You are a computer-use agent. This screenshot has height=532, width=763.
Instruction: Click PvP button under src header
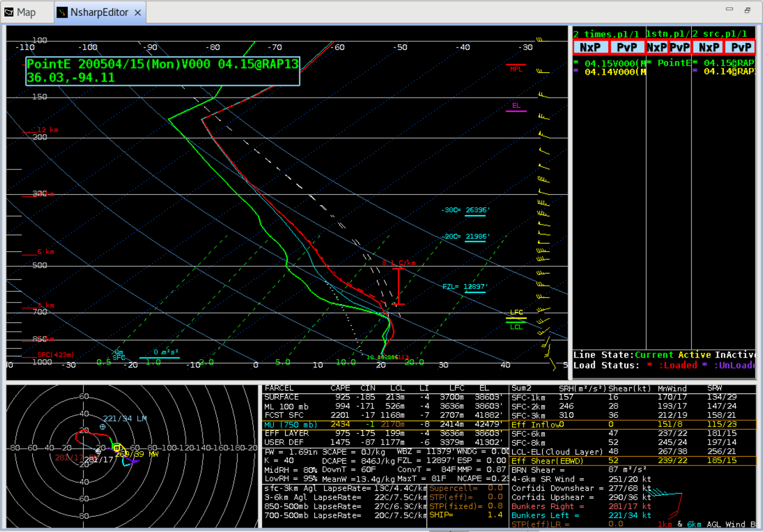741,47
